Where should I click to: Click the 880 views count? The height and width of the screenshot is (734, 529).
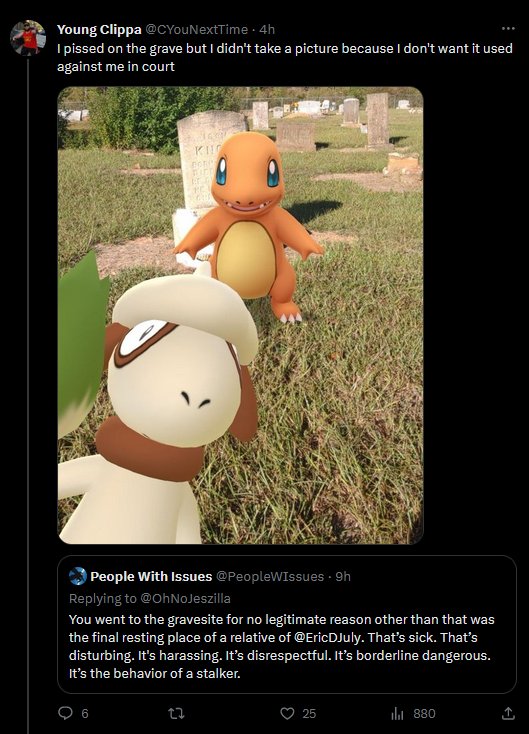click(x=424, y=713)
